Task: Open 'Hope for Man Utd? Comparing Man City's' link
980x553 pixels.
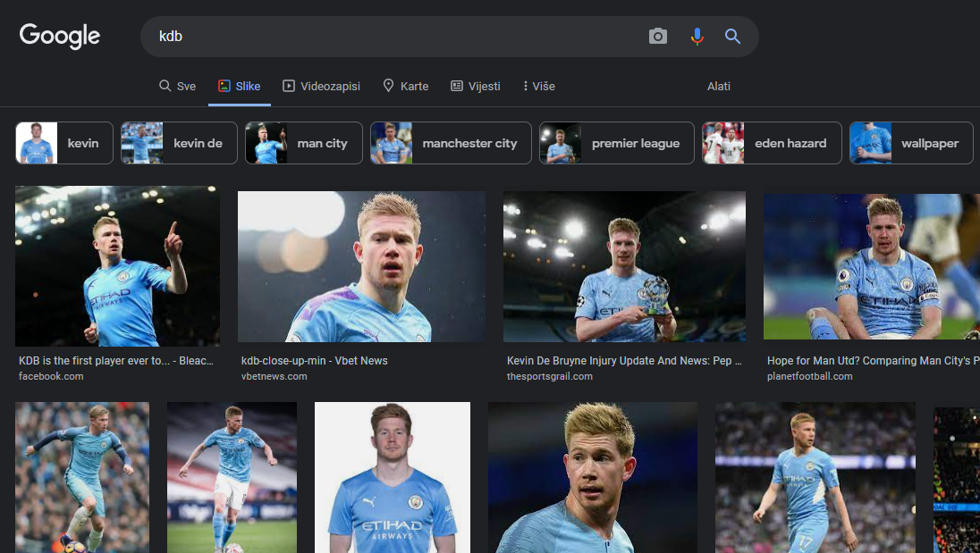Action: (873, 361)
